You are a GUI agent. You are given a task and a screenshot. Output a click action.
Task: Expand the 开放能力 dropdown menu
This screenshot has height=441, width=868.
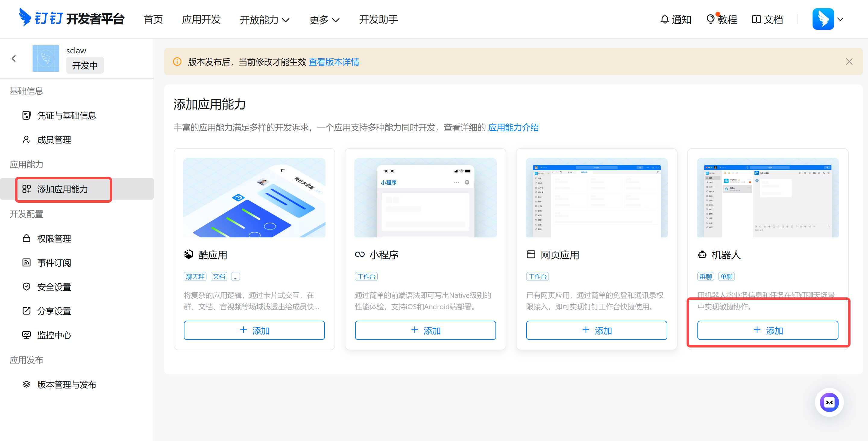[x=265, y=20]
